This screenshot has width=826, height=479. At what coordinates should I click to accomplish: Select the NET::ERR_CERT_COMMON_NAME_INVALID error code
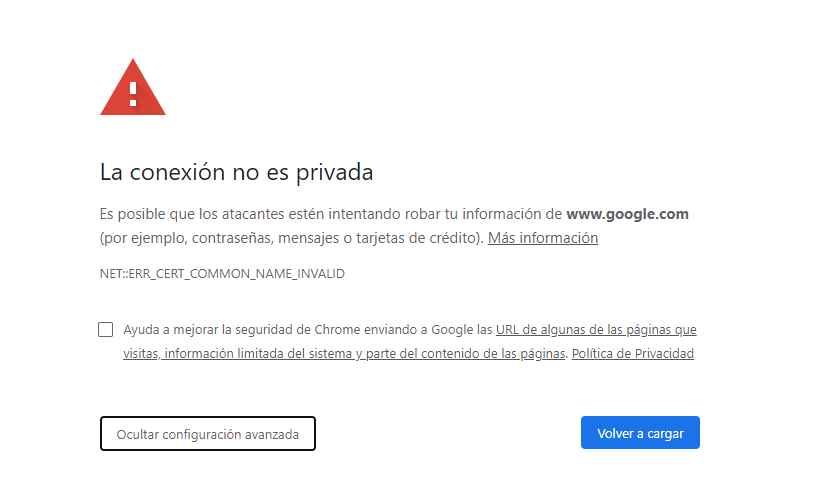pos(222,274)
